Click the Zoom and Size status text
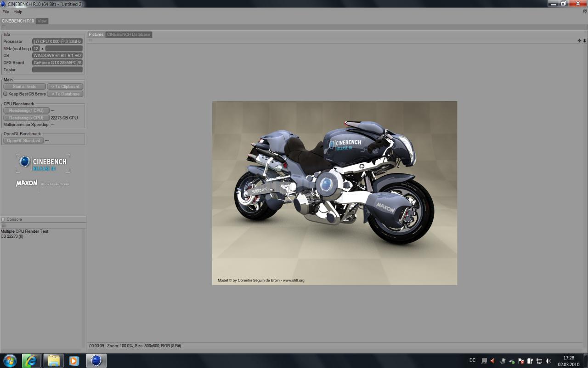Screen dimensions: 588x368 coord(144,346)
